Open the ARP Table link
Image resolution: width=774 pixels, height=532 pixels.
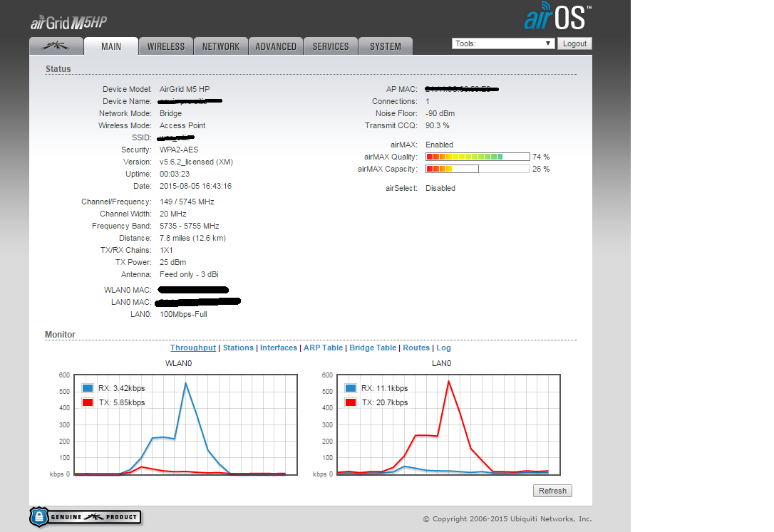pos(323,348)
